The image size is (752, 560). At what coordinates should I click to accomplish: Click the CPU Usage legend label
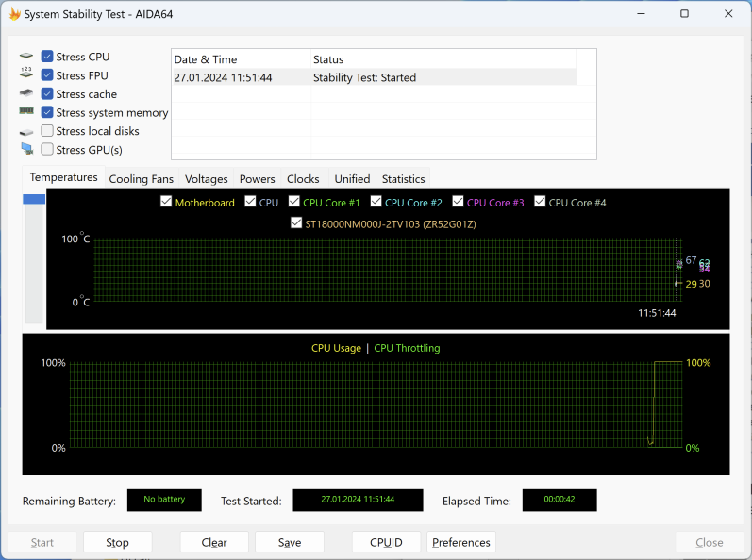[x=336, y=348]
